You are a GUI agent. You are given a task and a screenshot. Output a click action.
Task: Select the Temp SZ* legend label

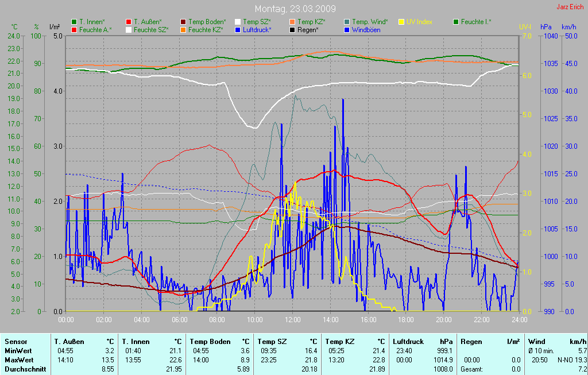pos(257,22)
